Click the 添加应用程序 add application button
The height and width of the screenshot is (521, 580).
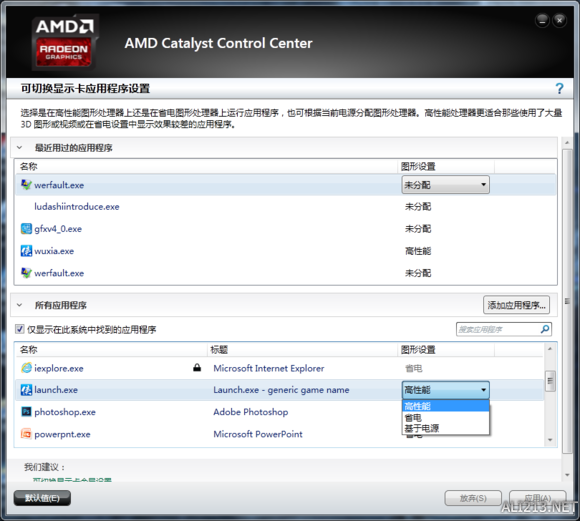click(516, 305)
